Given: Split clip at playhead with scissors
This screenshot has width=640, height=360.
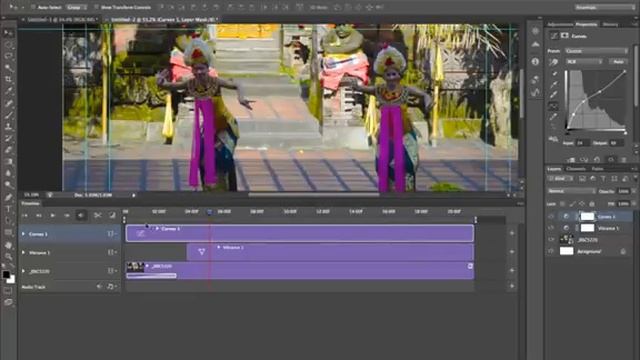Looking at the screenshot, I should click(98, 215).
